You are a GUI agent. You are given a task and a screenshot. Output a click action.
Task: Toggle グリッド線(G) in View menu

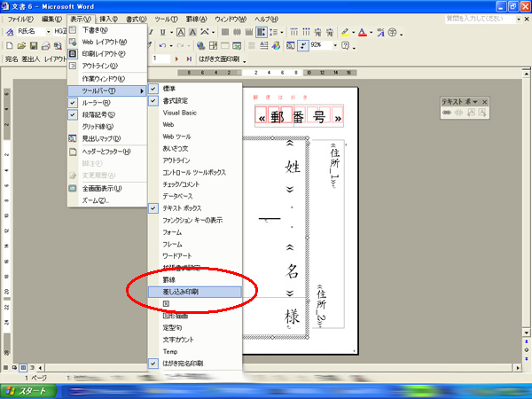(107, 127)
